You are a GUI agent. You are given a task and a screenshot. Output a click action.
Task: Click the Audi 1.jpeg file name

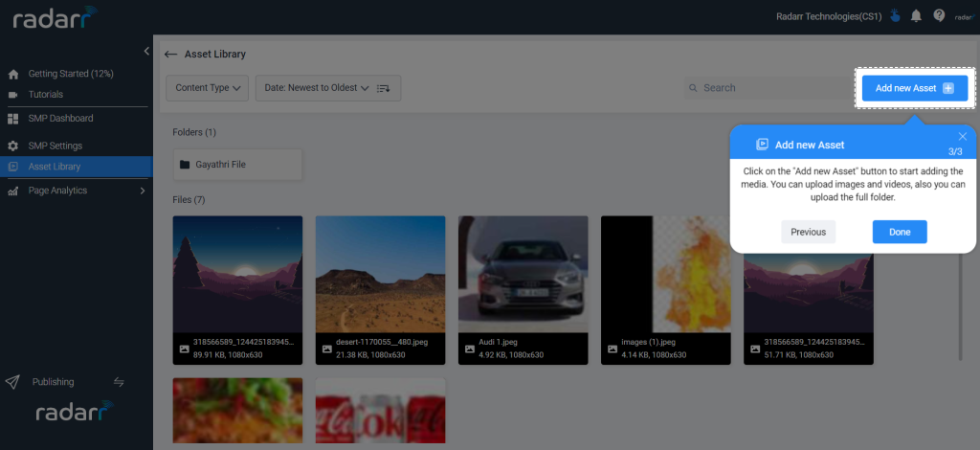[x=498, y=343]
